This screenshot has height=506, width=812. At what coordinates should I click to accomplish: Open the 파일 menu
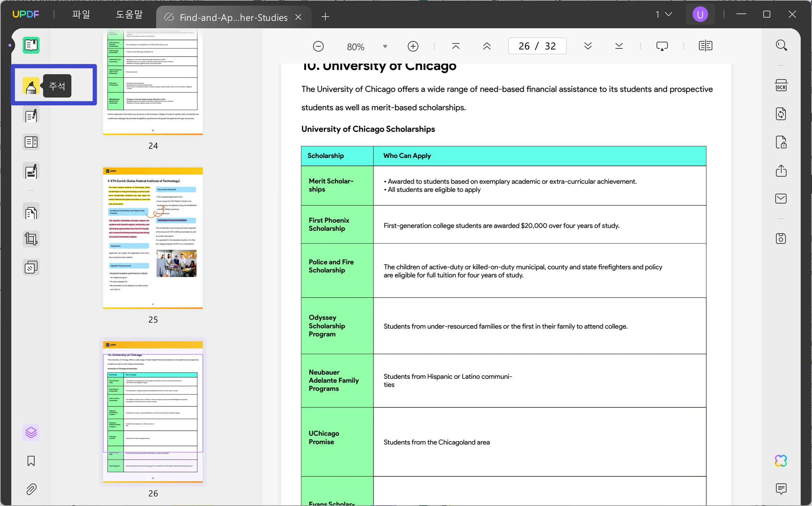pyautogui.click(x=81, y=14)
